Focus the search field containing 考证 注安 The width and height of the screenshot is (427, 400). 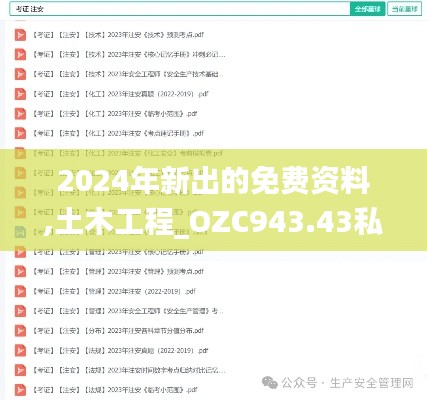(180, 9)
